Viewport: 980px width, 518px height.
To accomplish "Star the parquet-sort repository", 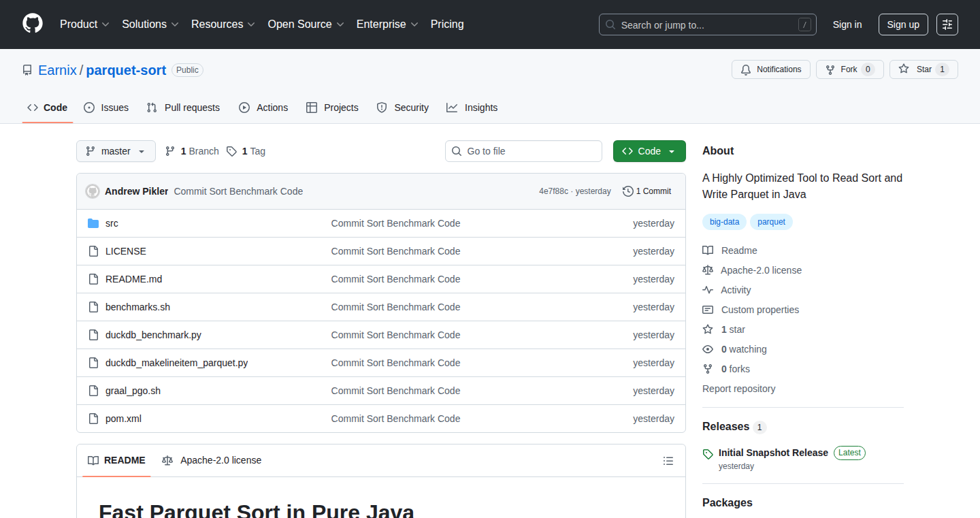I will point(924,69).
